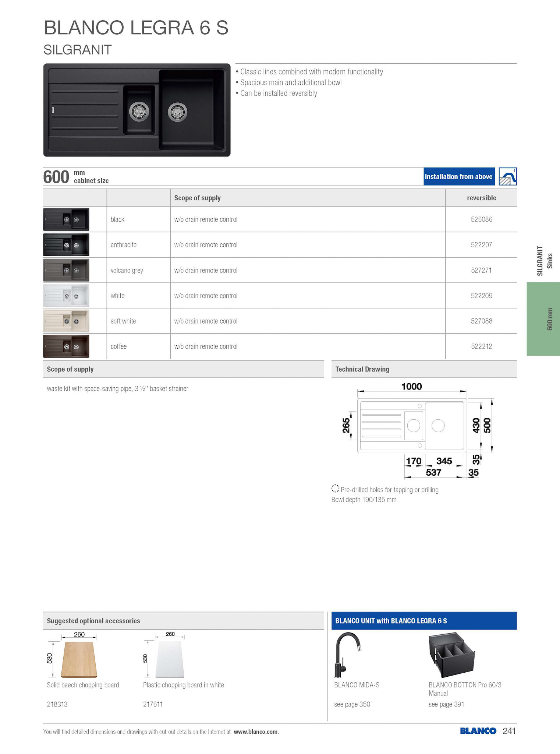The height and width of the screenshot is (754, 560).
Task: Click the 'see page 350' reference
Action: [352, 704]
